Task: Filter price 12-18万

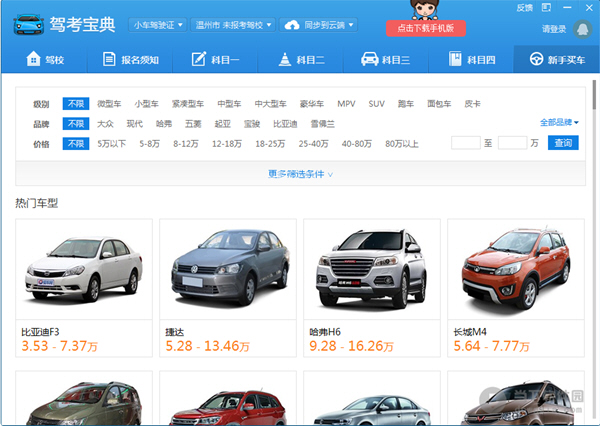Action: 227,144
